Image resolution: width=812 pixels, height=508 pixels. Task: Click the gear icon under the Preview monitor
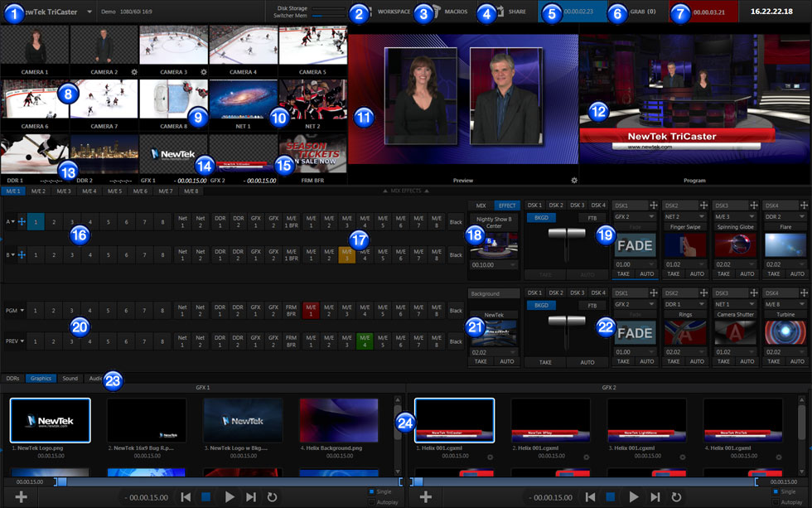[574, 179]
